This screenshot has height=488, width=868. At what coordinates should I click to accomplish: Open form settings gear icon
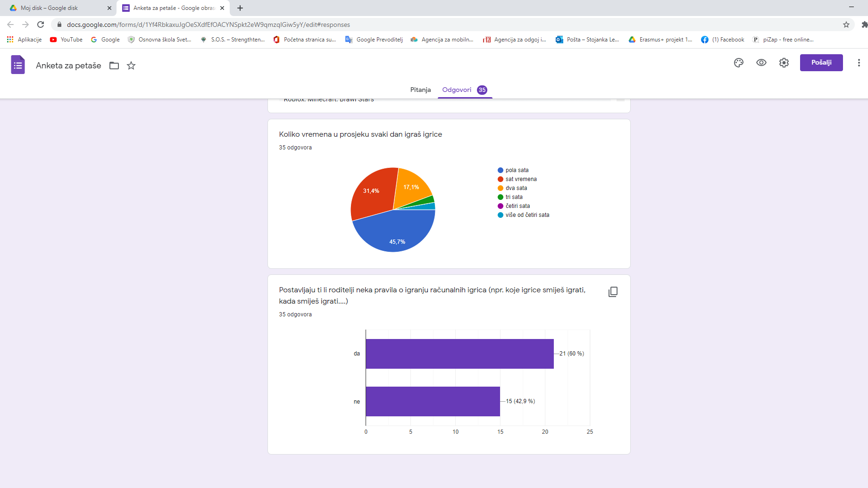784,63
